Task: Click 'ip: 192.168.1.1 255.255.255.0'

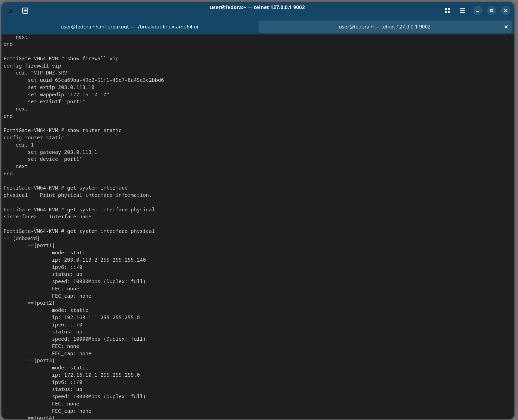Action: (96, 317)
